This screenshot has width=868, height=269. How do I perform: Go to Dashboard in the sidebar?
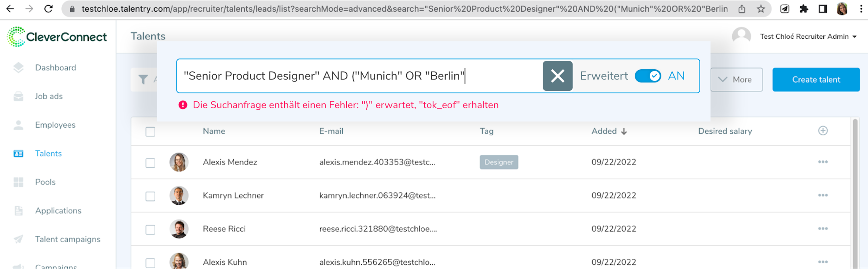(56, 68)
